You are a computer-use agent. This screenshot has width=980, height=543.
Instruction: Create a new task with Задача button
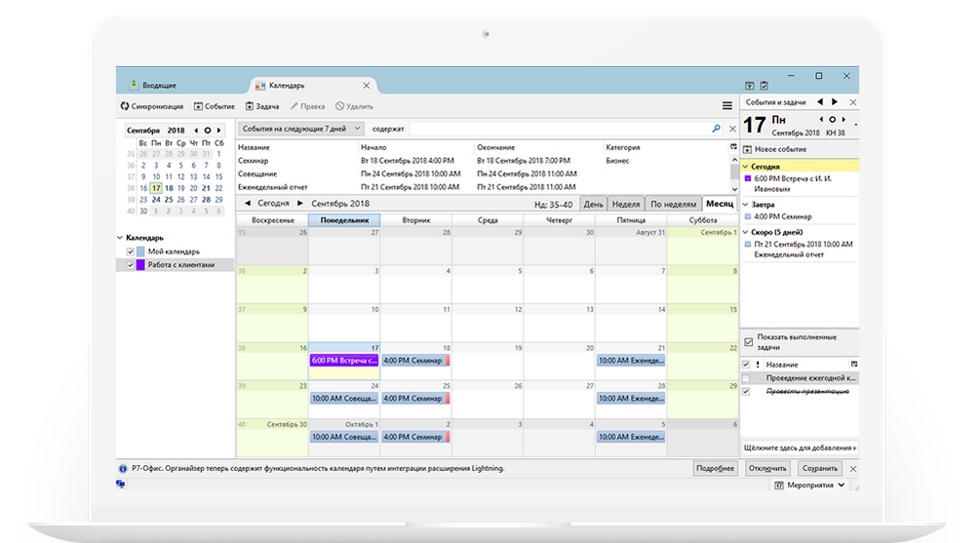[262, 106]
